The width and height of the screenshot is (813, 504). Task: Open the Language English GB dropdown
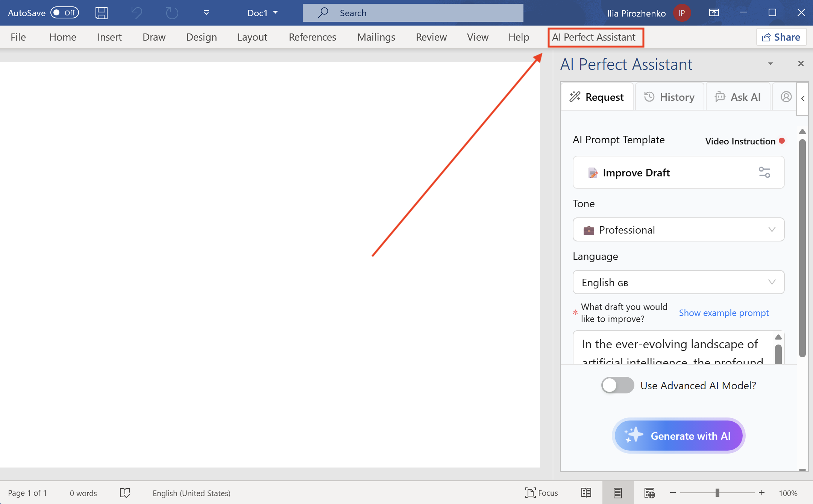[x=678, y=282]
